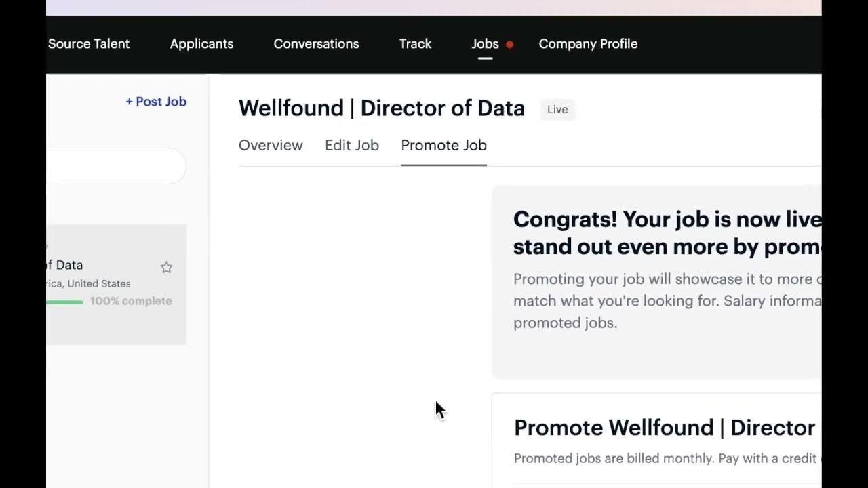Screen dimensions: 868x488
Task: Open Conversations in the top navigation
Action: click(316, 44)
